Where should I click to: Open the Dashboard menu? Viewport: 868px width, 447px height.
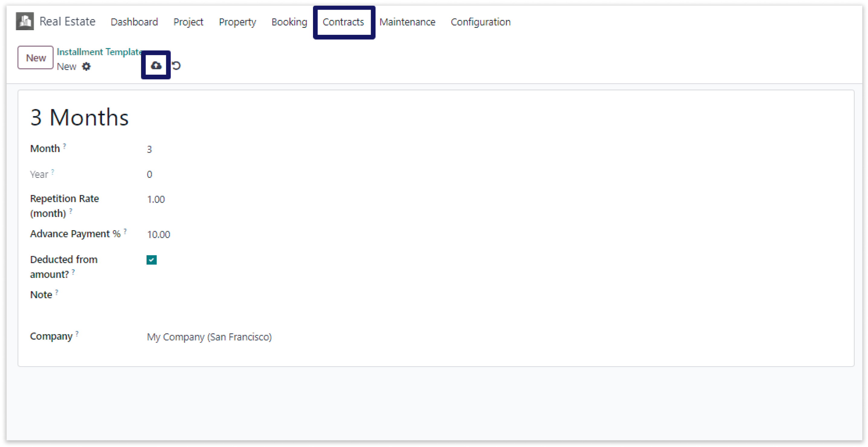coord(134,22)
